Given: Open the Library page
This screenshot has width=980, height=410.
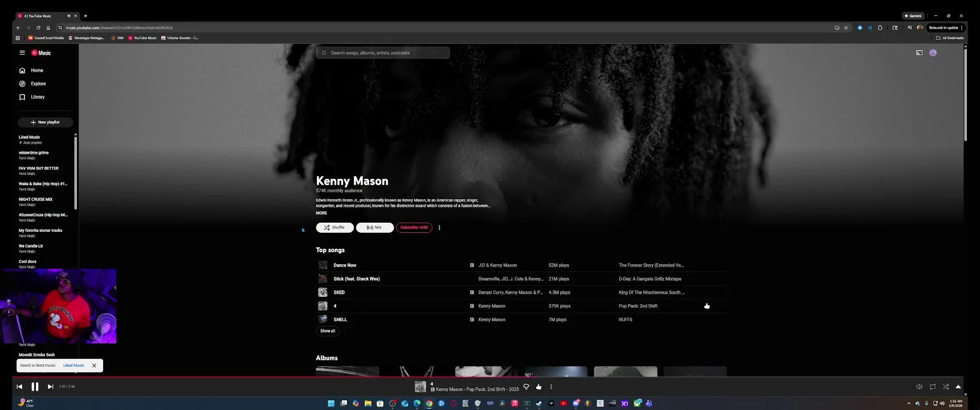Looking at the screenshot, I should click(x=38, y=97).
